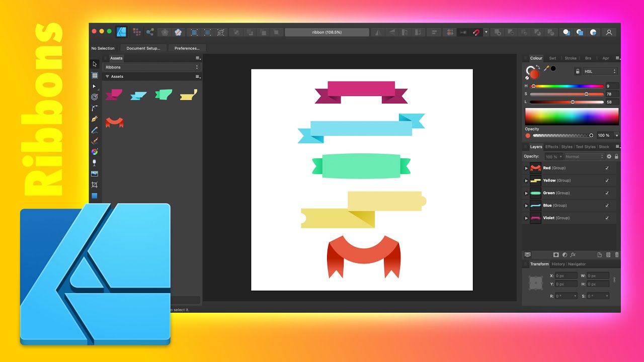The image size is (644, 362).
Task: Click the Preferences button
Action: [x=187, y=48]
